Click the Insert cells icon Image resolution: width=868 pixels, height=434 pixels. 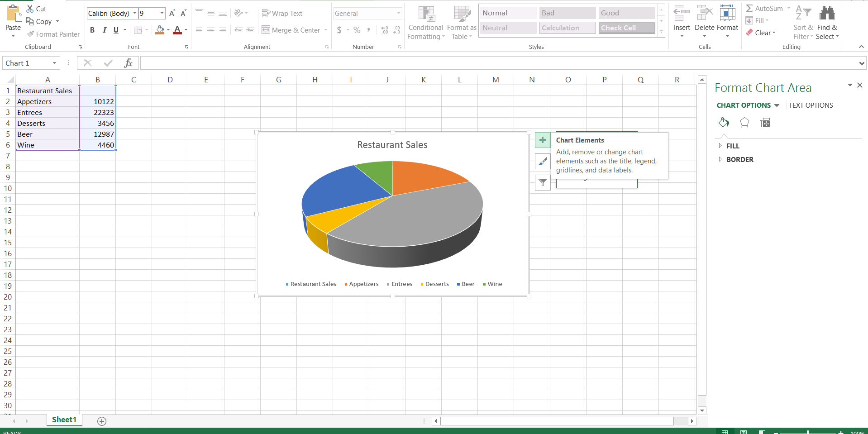pyautogui.click(x=682, y=14)
